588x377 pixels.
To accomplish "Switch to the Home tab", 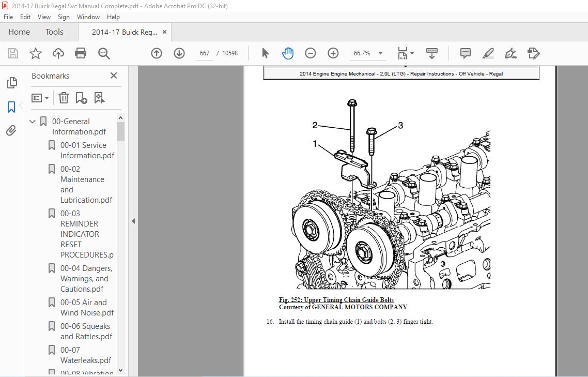I will pyautogui.click(x=19, y=32).
